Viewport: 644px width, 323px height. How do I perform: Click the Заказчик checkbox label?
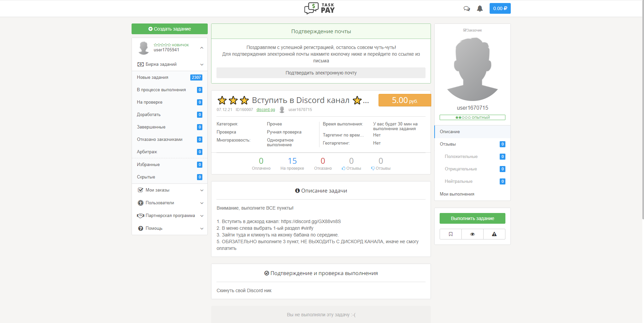pyautogui.click(x=473, y=30)
